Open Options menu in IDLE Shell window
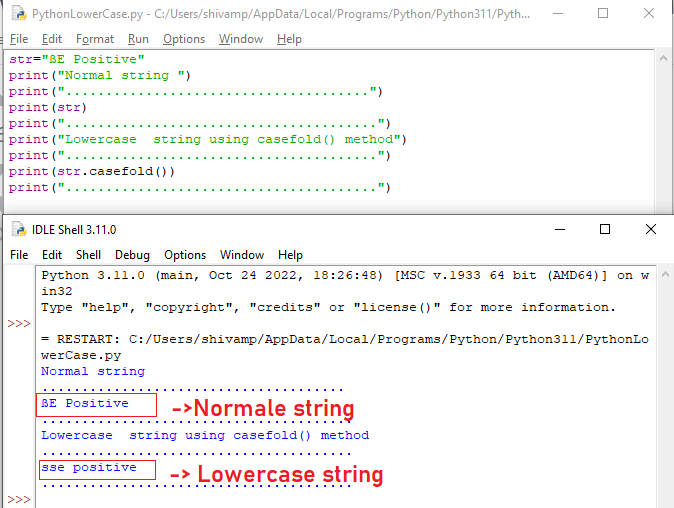Screen dimensions: 674x508 pyautogui.click(x=185, y=255)
